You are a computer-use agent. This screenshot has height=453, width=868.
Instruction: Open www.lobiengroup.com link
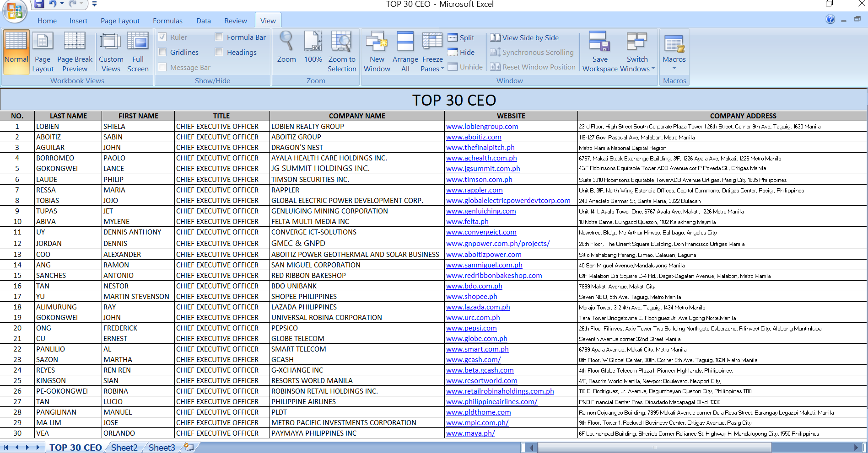pyautogui.click(x=482, y=127)
